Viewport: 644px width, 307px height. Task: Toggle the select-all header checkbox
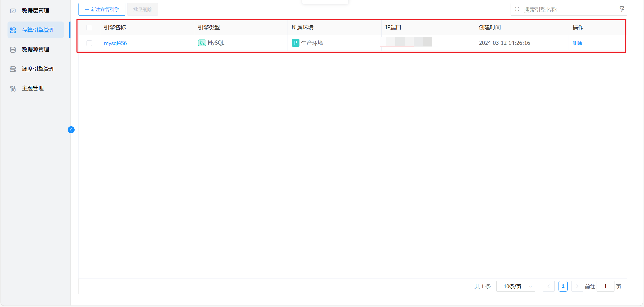[x=89, y=27]
